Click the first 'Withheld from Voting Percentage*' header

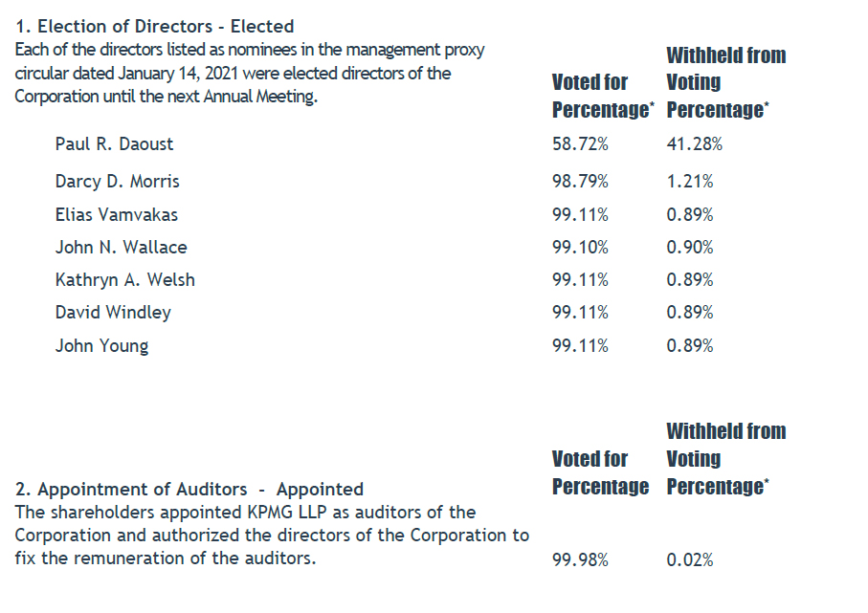click(x=725, y=82)
